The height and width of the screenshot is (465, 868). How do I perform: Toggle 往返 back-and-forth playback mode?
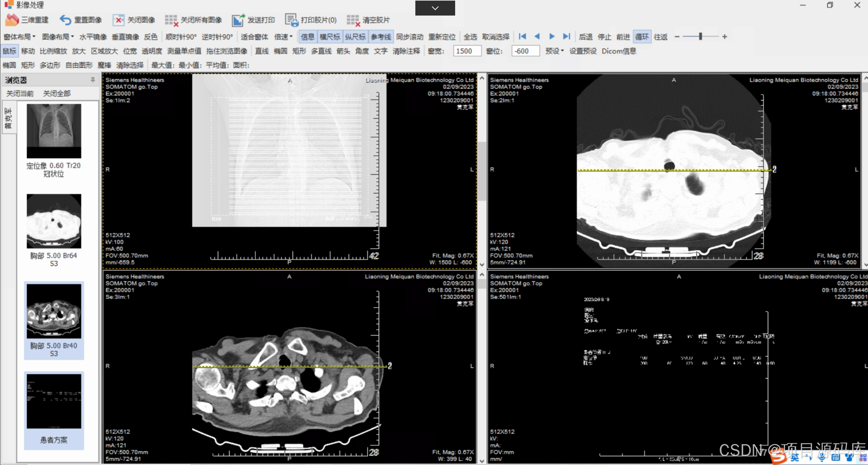[x=660, y=37]
